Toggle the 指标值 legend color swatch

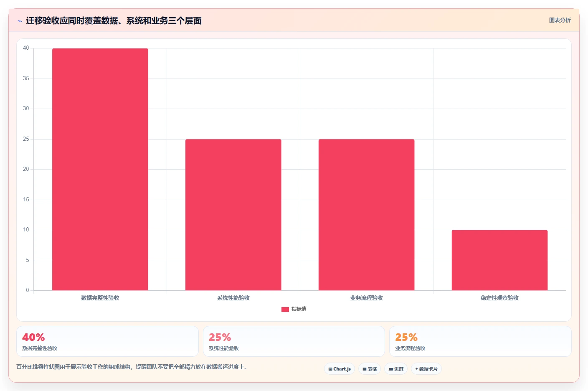[285, 310]
